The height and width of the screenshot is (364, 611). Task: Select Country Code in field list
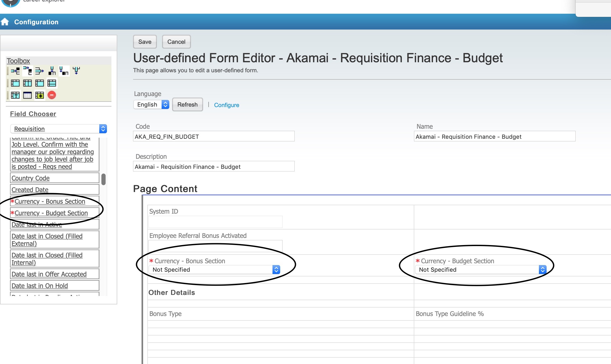pos(55,178)
